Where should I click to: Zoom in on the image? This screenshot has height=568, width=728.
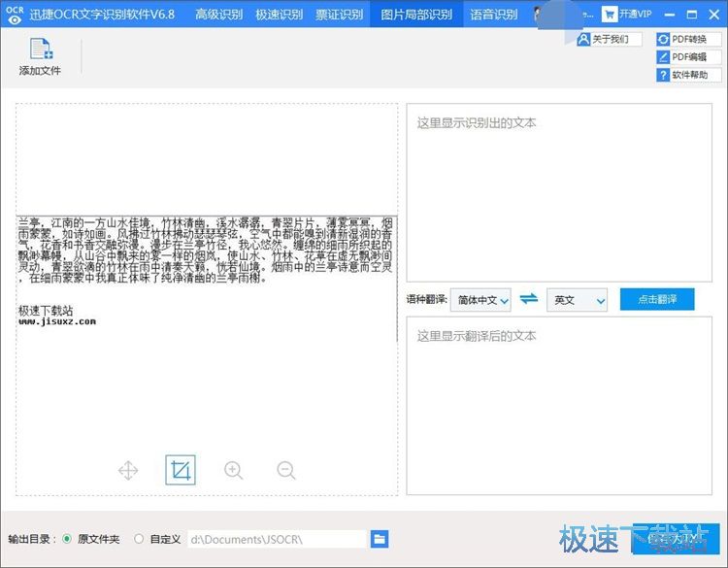click(x=234, y=470)
